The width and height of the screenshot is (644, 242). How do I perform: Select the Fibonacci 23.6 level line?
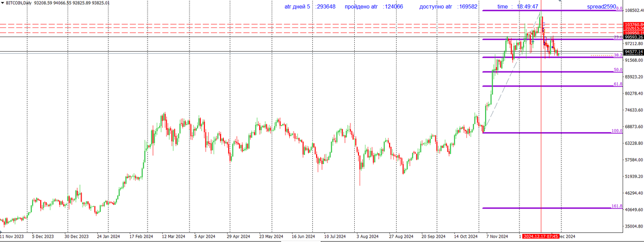pyautogui.click(x=552, y=39)
